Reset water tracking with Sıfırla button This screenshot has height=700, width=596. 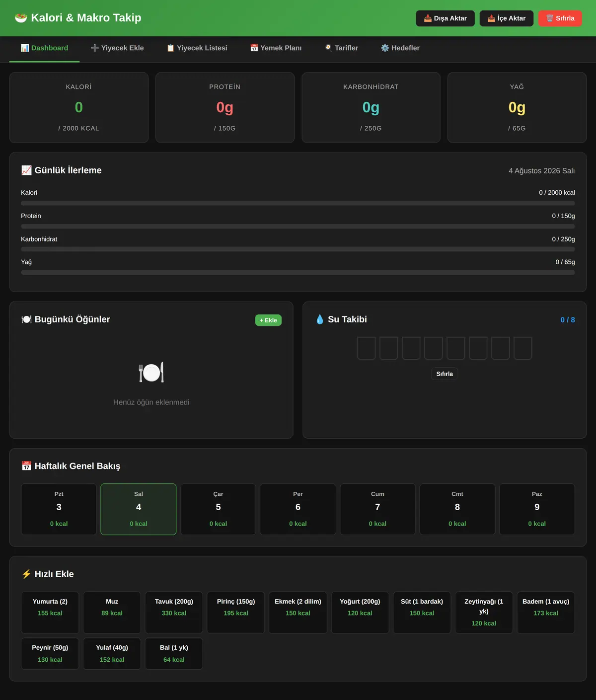click(x=445, y=374)
